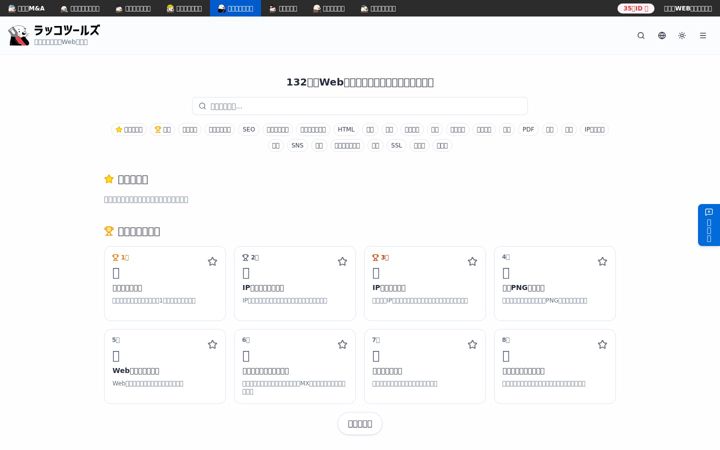
Task: Select the SSL category chip
Action: (x=396, y=146)
